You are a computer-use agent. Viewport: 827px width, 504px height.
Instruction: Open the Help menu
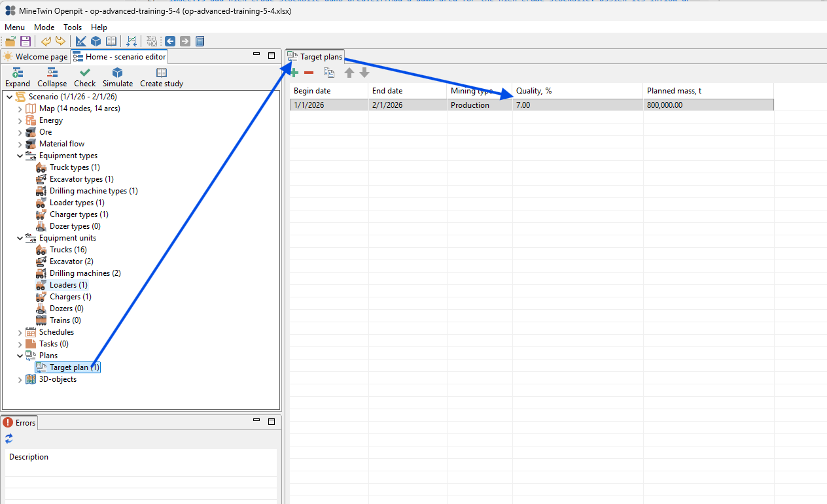[x=99, y=27]
